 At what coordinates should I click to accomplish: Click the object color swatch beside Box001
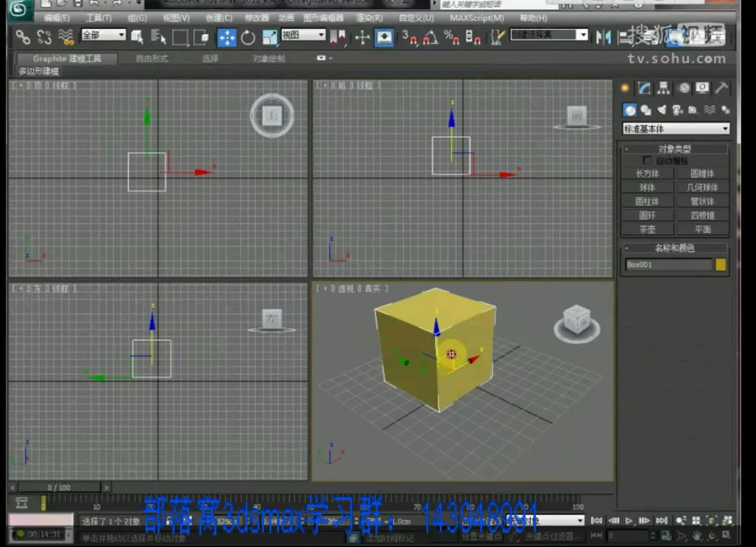coord(721,264)
